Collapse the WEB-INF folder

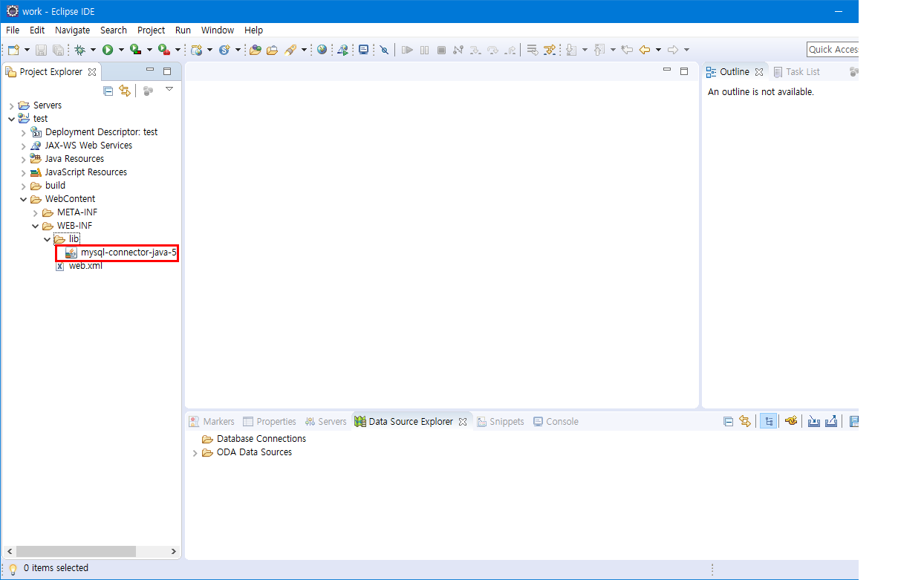[35, 226]
